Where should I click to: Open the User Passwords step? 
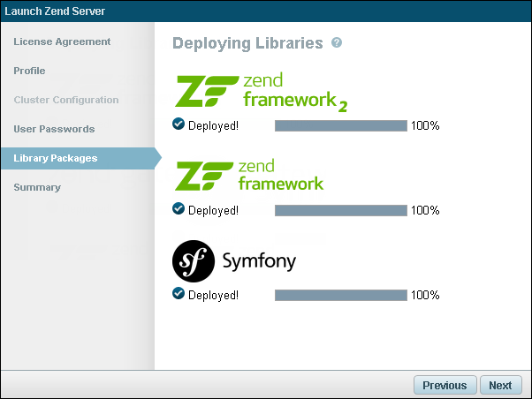click(x=54, y=129)
